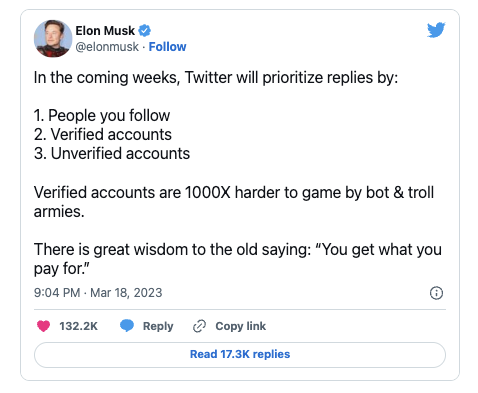
Task: Click the Copy link text
Action: pyautogui.click(x=241, y=326)
